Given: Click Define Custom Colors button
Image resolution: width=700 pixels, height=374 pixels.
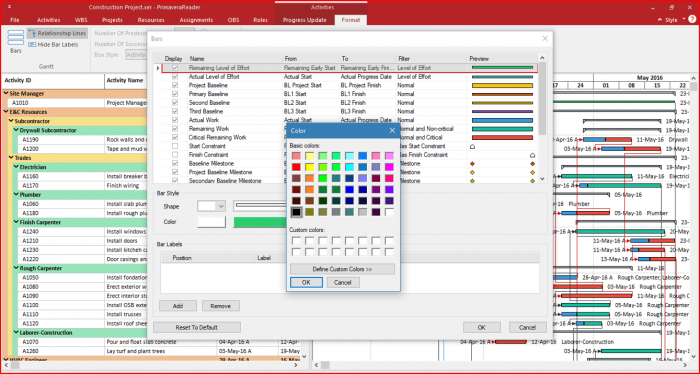Looking at the screenshot, I should pos(342,269).
